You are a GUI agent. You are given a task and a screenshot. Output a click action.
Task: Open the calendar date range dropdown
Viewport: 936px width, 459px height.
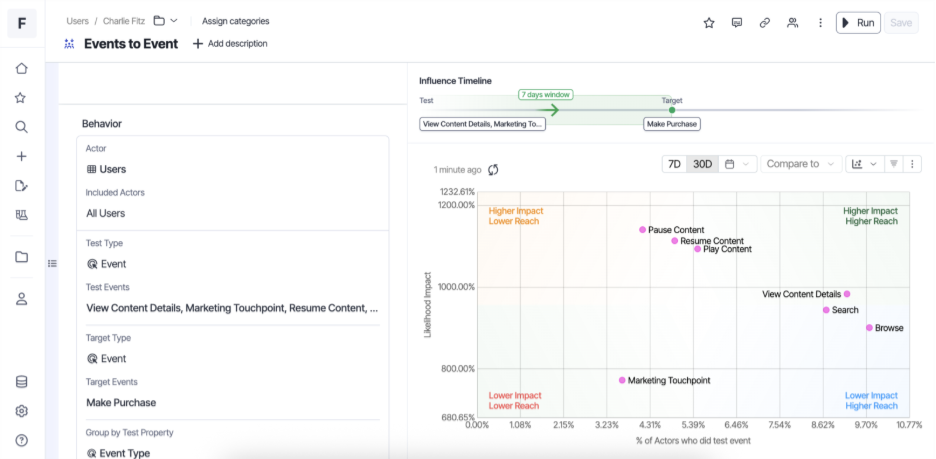[x=736, y=164]
